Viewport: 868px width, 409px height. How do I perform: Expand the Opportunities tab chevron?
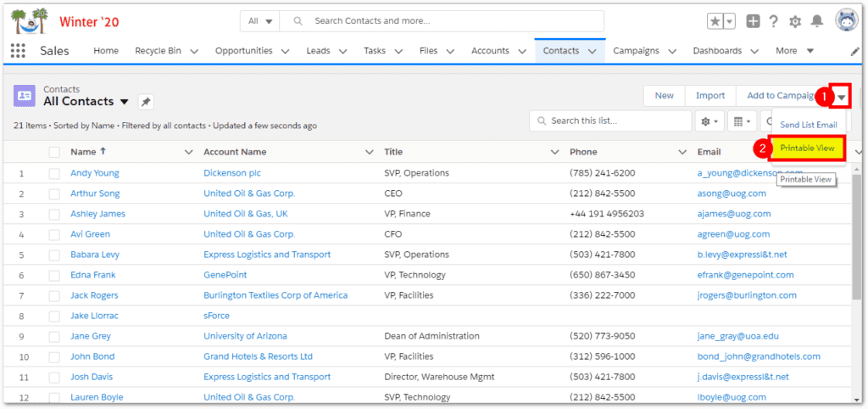coord(286,51)
